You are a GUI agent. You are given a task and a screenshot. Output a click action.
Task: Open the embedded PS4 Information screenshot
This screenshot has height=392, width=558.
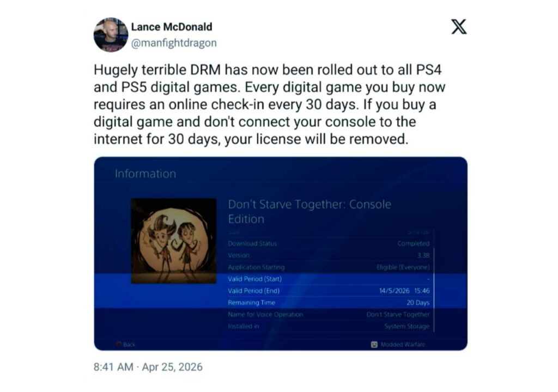pyautogui.click(x=281, y=254)
